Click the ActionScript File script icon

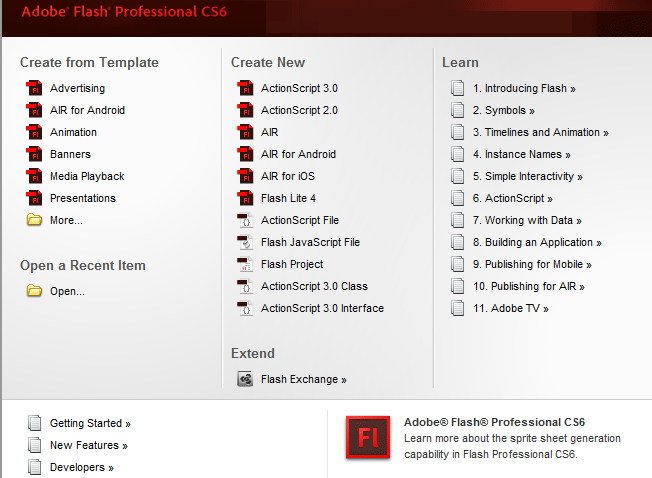(x=245, y=220)
